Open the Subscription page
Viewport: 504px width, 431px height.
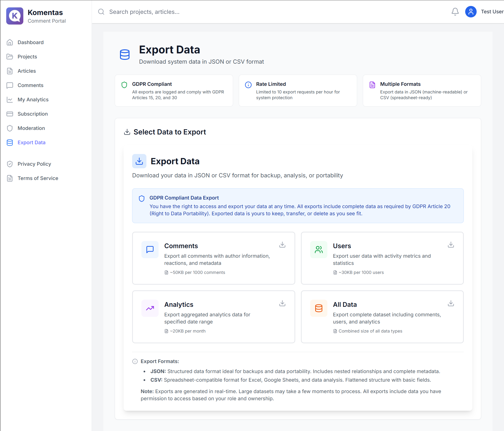coord(33,114)
